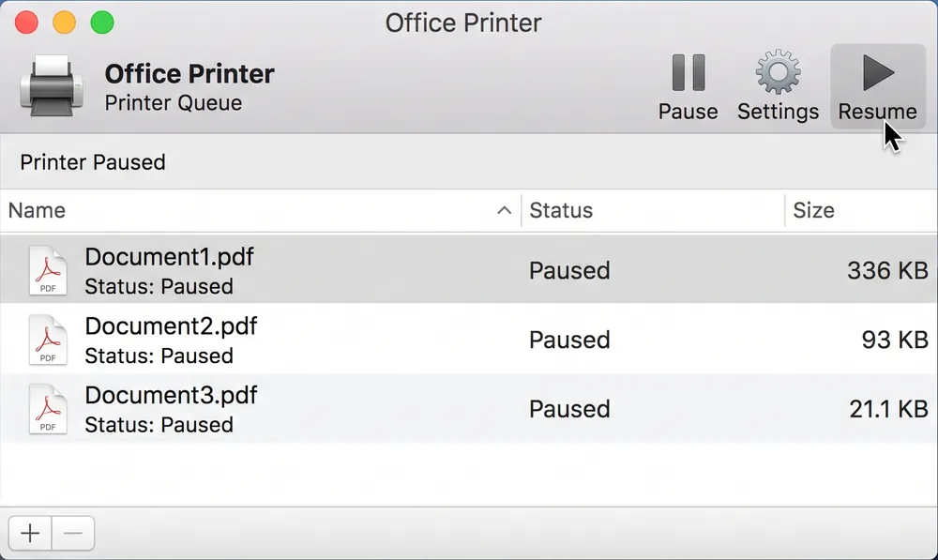Click 'Status: Paused' subtitle under Document3.pdf
This screenshot has width=938, height=560.
coord(159,425)
